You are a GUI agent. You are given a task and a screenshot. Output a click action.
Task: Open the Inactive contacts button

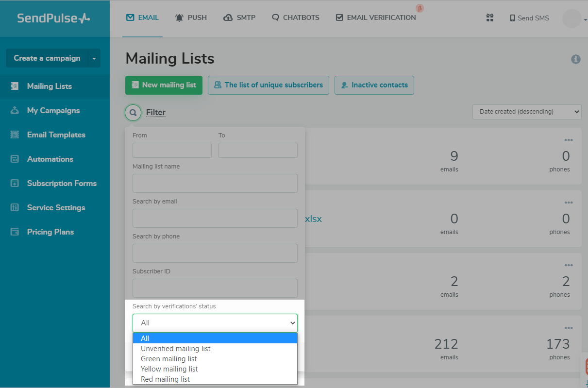pyautogui.click(x=374, y=85)
